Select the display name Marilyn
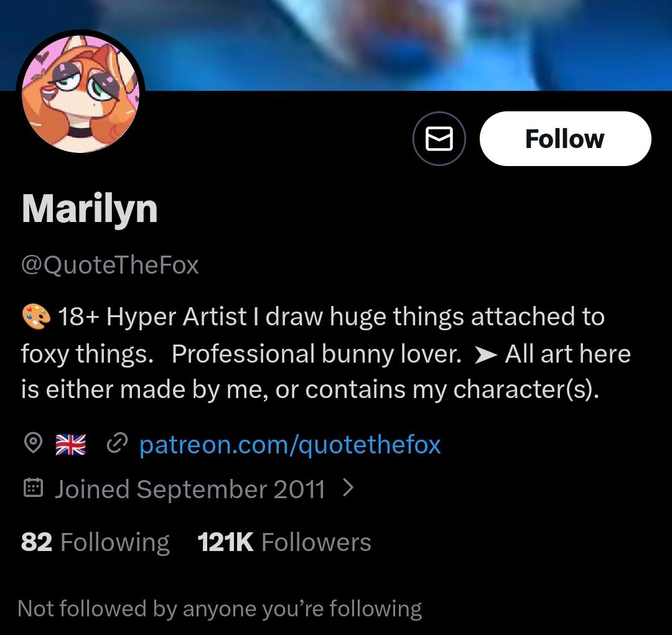672x635 pixels. click(90, 208)
